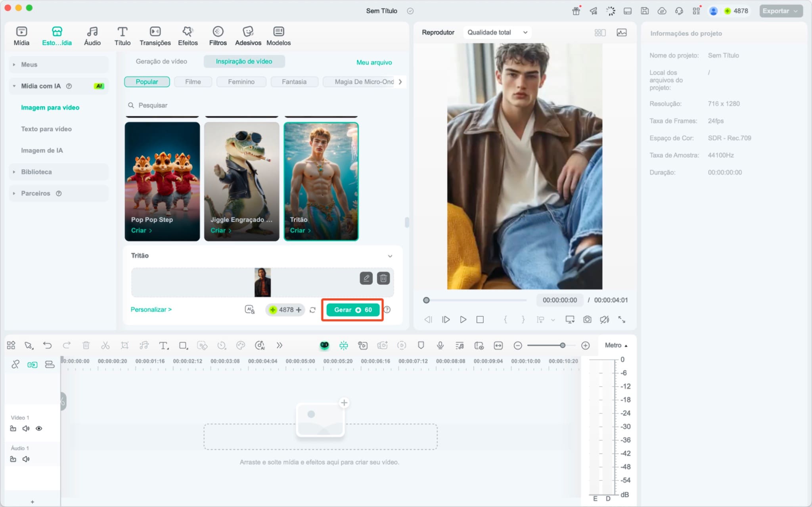Play the preview video
Viewport: 812px width, 507px height.
[463, 320]
